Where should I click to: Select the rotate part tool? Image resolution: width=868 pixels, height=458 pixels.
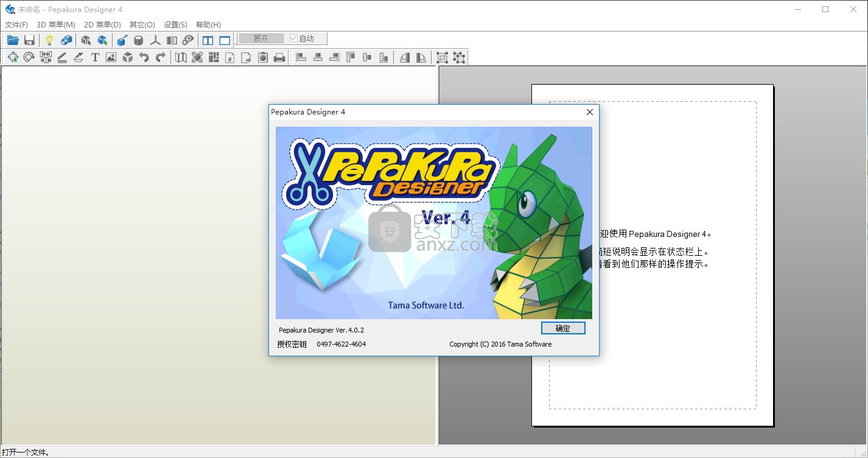[29, 57]
